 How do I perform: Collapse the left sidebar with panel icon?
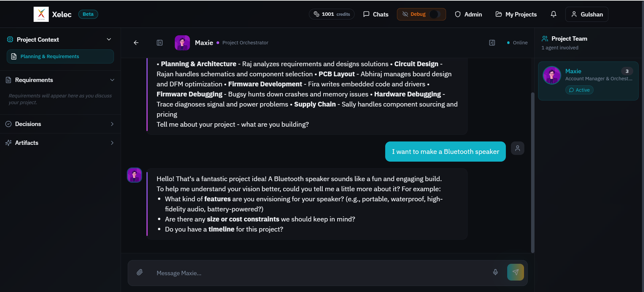(x=160, y=43)
